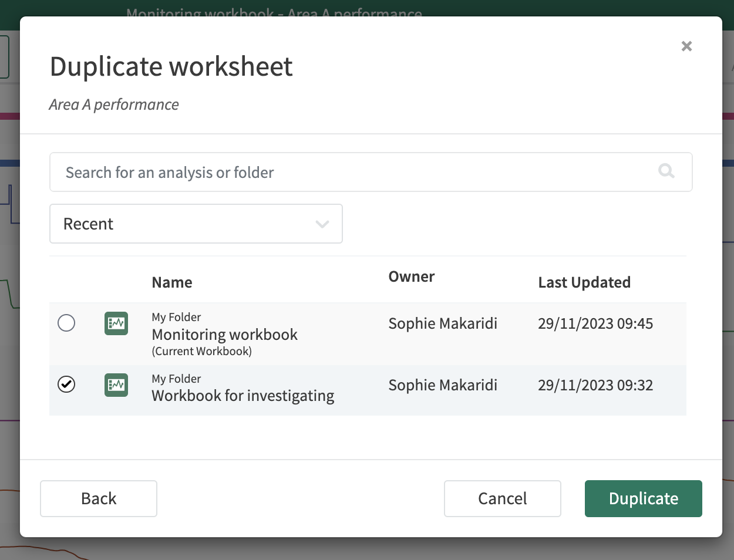The image size is (734, 560).
Task: Click the Workbook for investigating analysis icon
Action: (x=116, y=385)
